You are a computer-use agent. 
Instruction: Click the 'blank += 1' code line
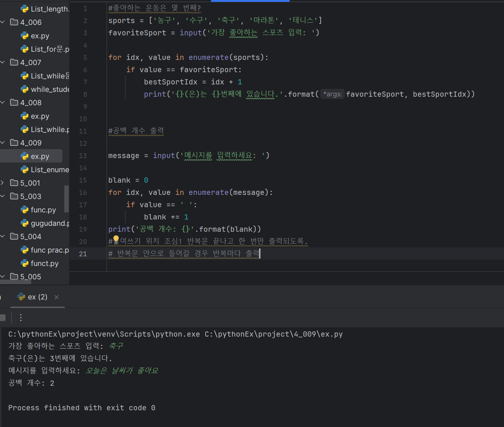tap(166, 217)
